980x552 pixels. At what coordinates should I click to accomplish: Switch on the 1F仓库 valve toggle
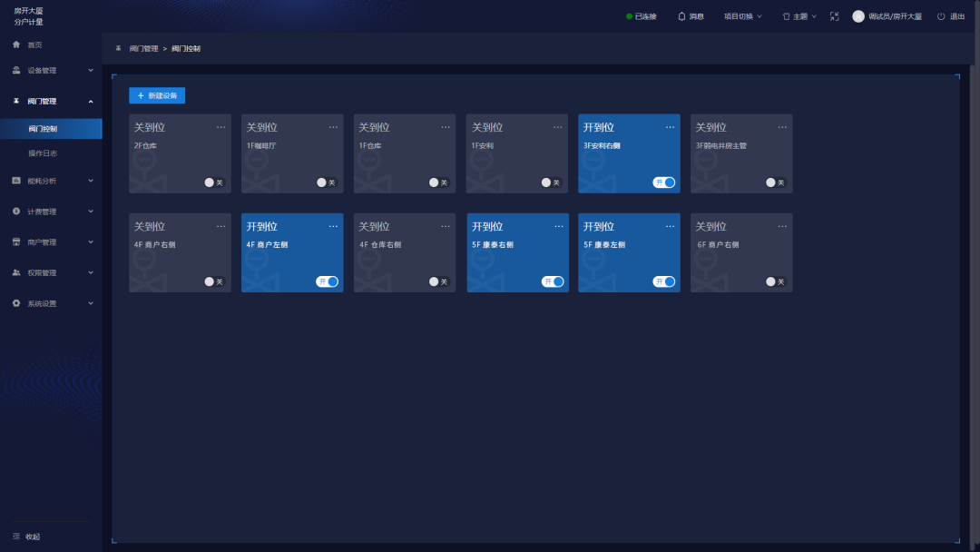click(439, 182)
